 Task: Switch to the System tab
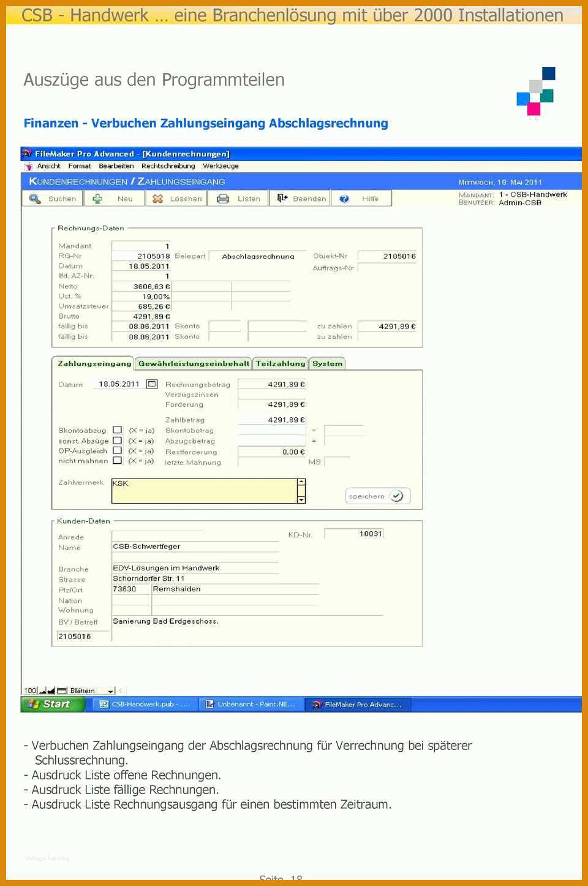click(327, 363)
